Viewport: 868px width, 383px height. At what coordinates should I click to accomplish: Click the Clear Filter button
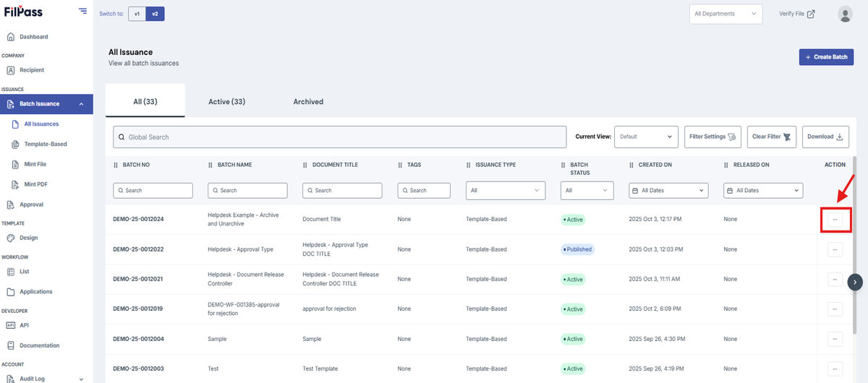point(772,137)
